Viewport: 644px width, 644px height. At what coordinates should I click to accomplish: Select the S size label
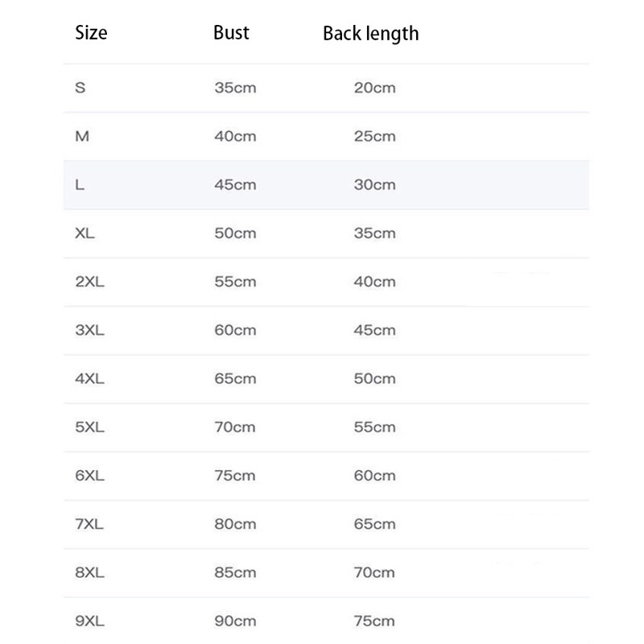pyautogui.click(x=80, y=88)
